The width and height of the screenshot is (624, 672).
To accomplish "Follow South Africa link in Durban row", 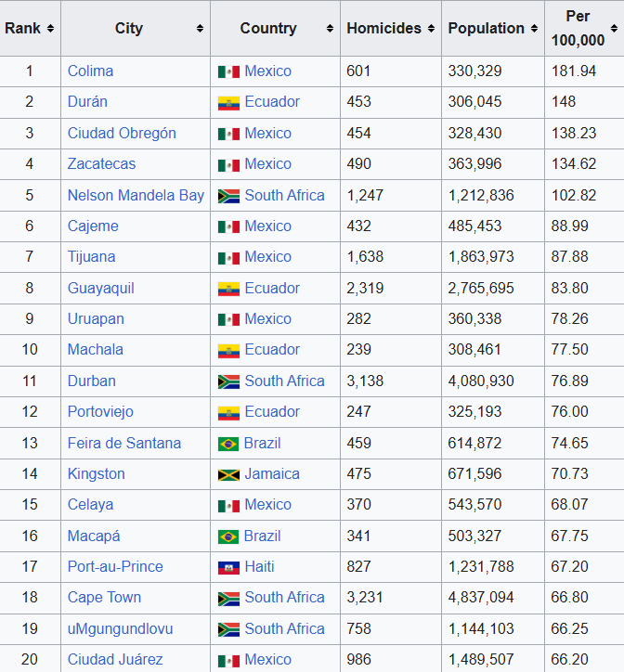I will click(284, 381).
